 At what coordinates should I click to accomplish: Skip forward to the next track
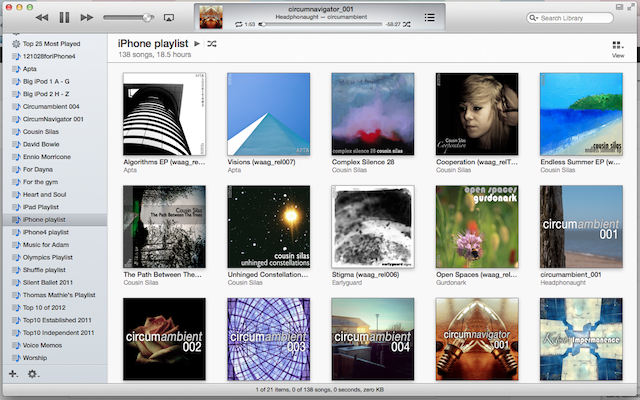(x=87, y=18)
